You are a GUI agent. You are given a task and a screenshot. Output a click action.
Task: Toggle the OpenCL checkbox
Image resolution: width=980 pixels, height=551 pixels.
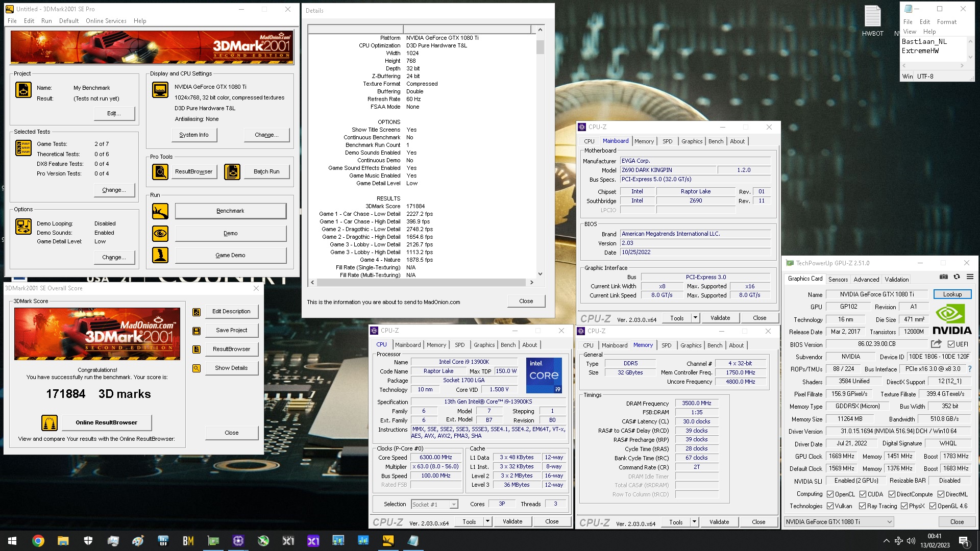830,494
